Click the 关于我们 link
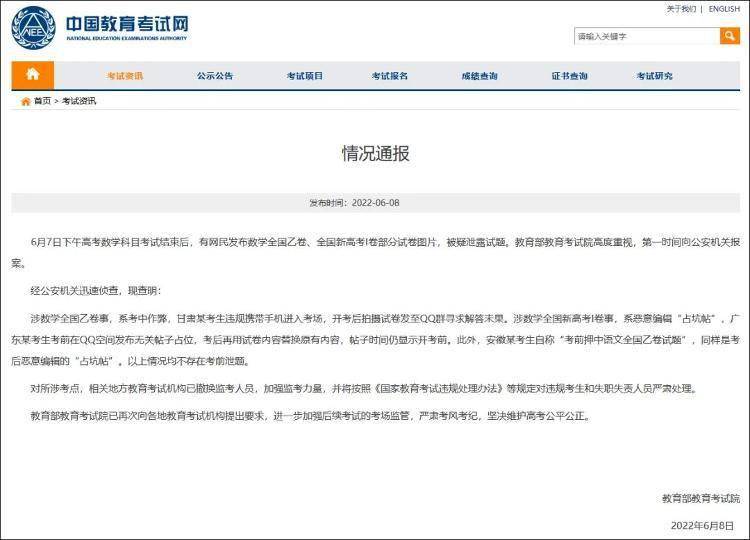Screen dimensions: 750x540 pyautogui.click(x=681, y=9)
